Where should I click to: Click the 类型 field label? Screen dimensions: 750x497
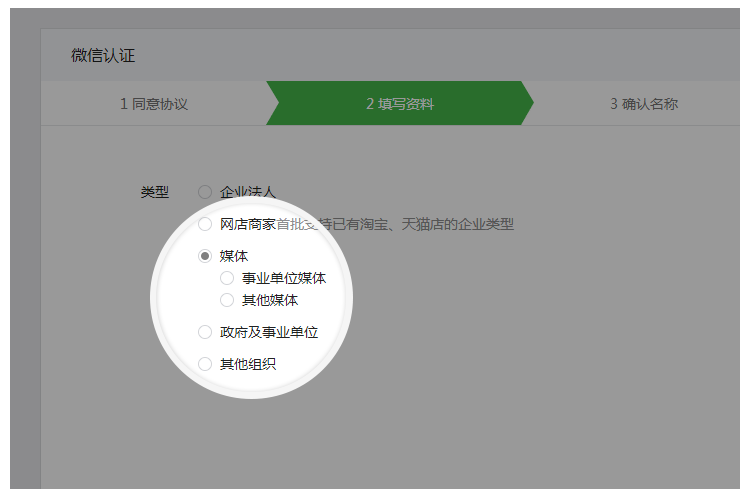(155, 191)
